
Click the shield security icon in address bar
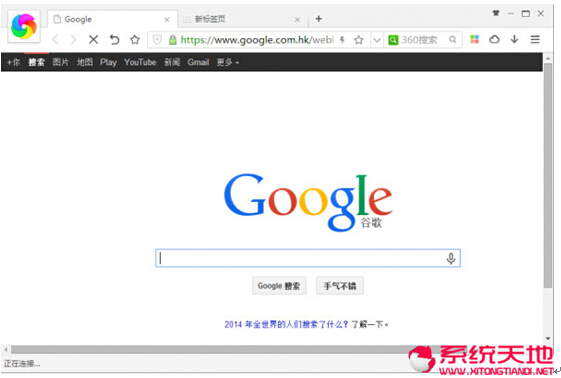157,40
